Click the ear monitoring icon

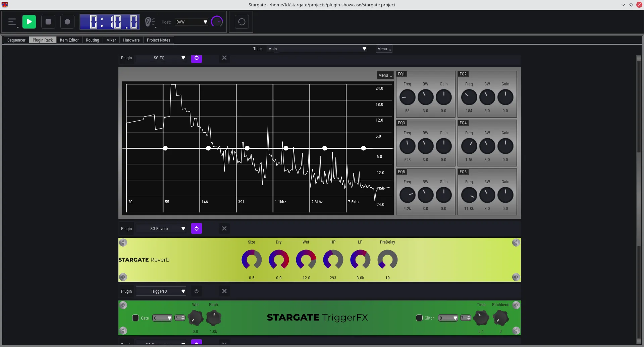click(x=149, y=21)
